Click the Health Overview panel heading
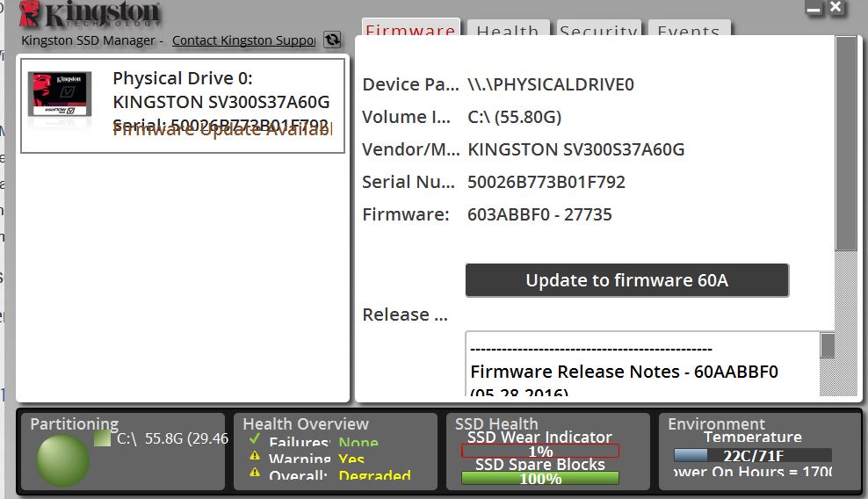 click(x=306, y=424)
